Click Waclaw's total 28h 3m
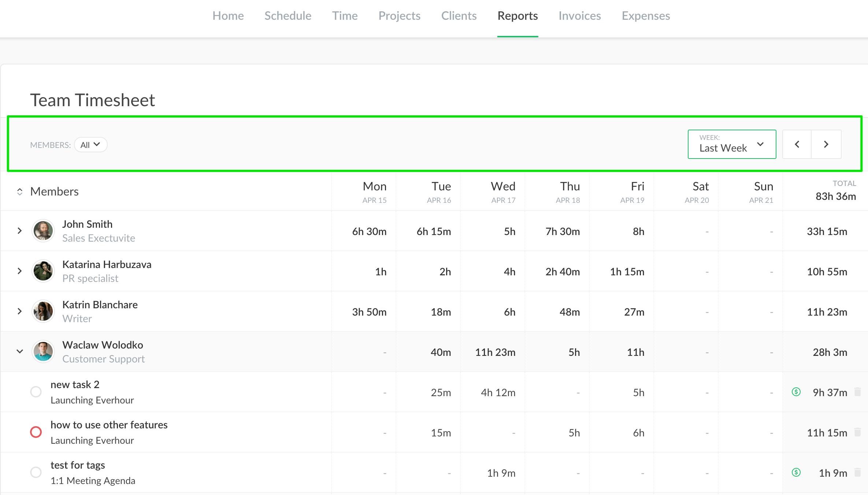Viewport: 868px width, 495px height. pos(830,352)
